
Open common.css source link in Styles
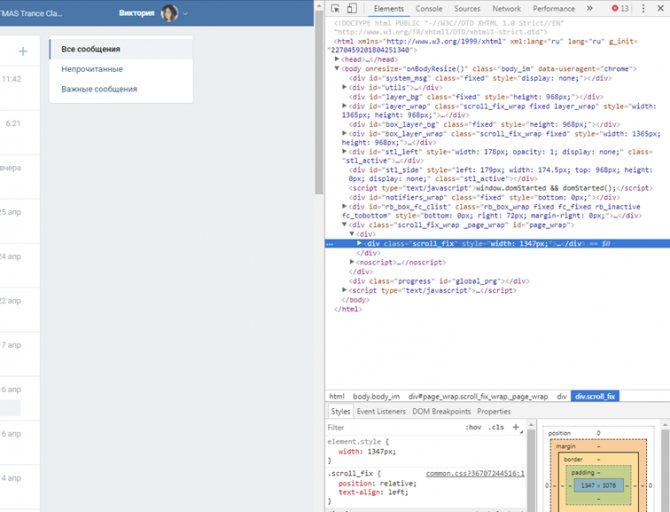click(x=475, y=474)
